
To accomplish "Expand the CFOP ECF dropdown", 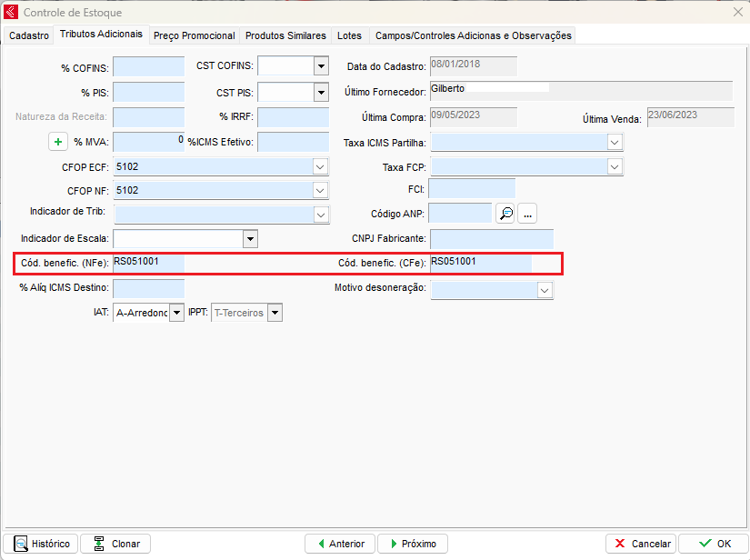I will tap(320, 166).
